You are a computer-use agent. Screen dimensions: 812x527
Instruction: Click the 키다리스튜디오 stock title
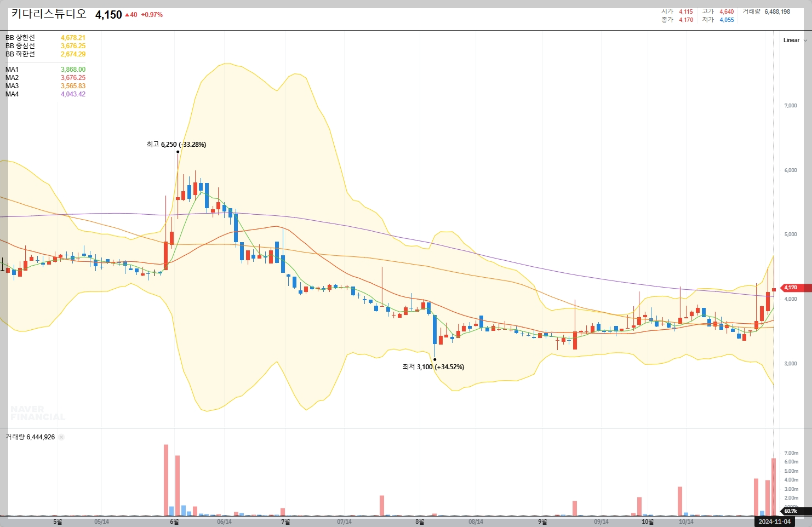coord(49,14)
